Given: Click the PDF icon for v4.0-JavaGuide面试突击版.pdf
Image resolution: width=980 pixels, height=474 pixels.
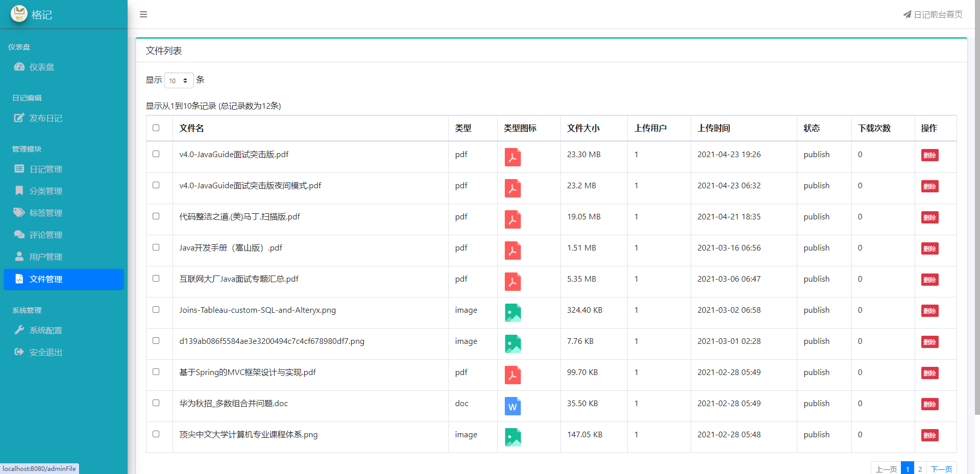Looking at the screenshot, I should (512, 157).
